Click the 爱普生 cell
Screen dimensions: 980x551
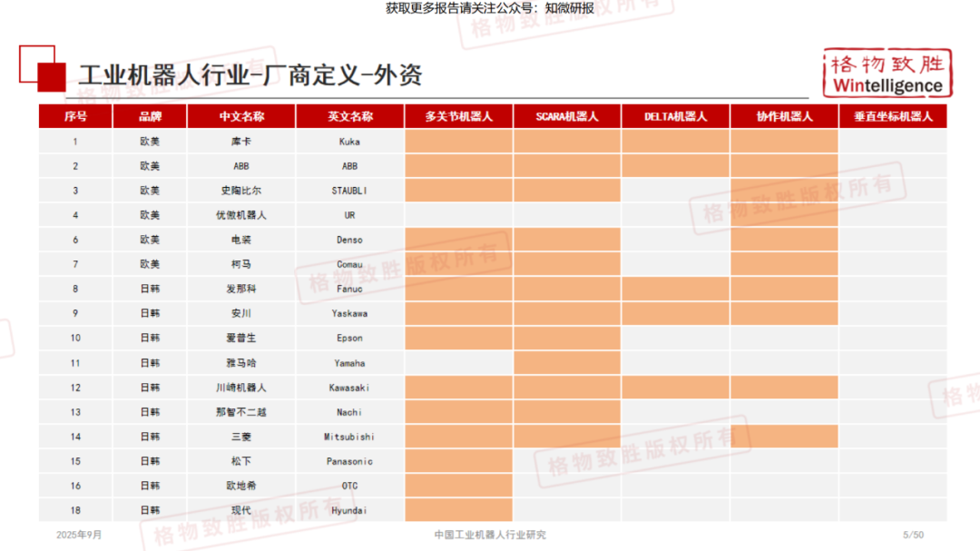coord(241,338)
